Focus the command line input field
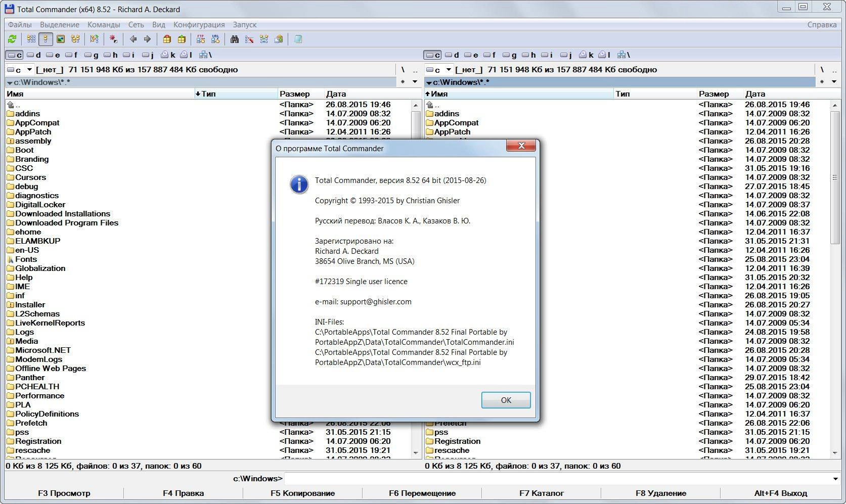The width and height of the screenshot is (846, 504). (x=557, y=478)
